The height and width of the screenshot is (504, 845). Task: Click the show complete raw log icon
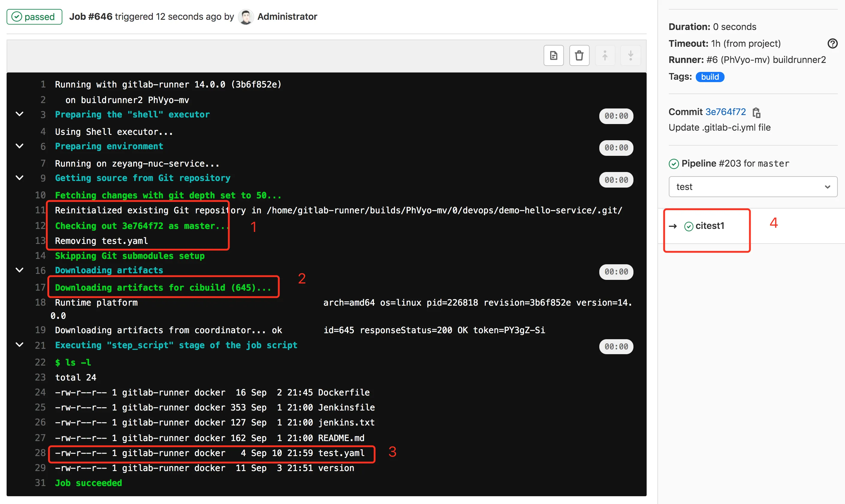553,55
